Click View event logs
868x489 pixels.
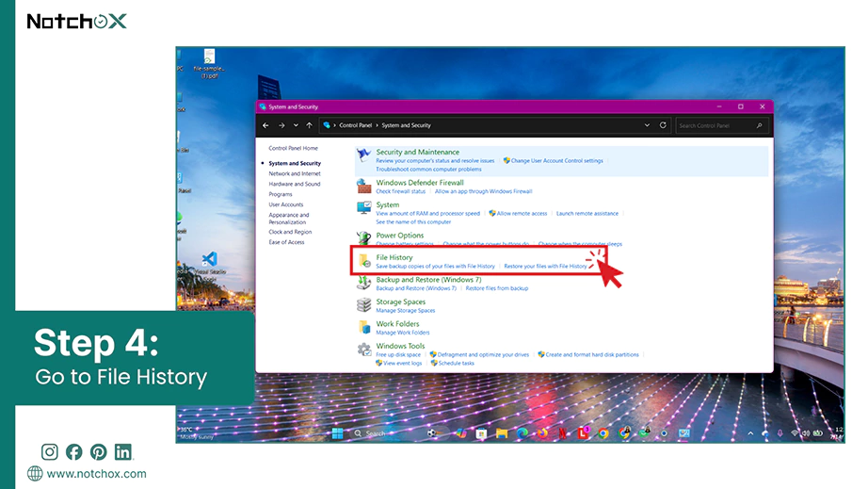coord(401,364)
